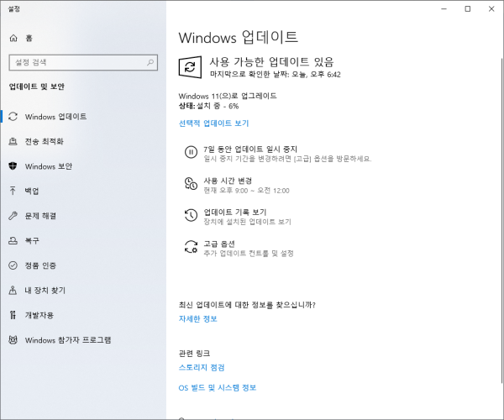Click the Windows 업데이트 sync icon in the sidebar
504x420 pixels.
coord(13,116)
